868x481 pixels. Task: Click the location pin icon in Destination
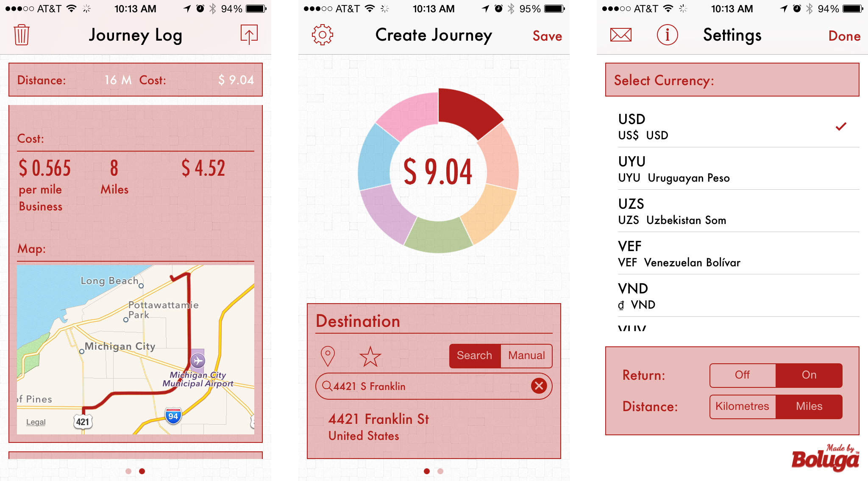click(x=328, y=355)
